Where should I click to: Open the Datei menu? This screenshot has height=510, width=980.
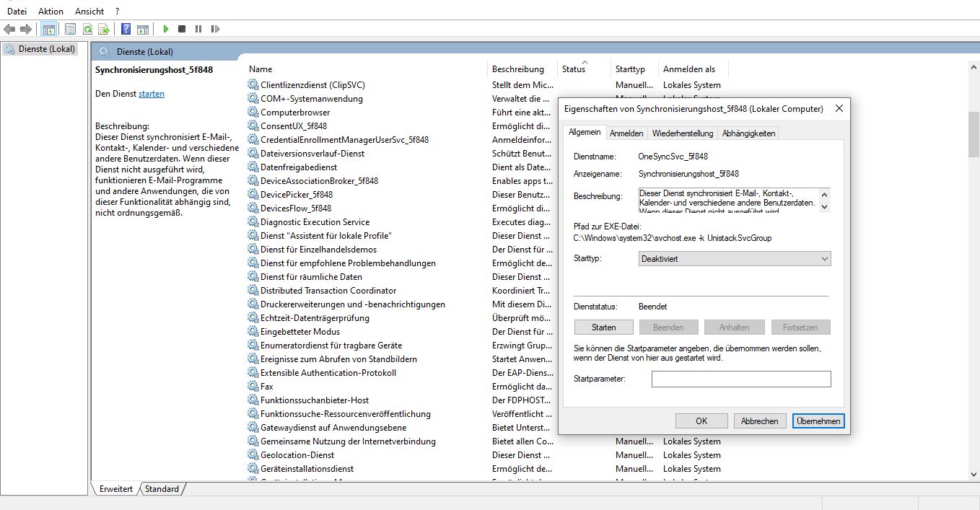pos(17,12)
